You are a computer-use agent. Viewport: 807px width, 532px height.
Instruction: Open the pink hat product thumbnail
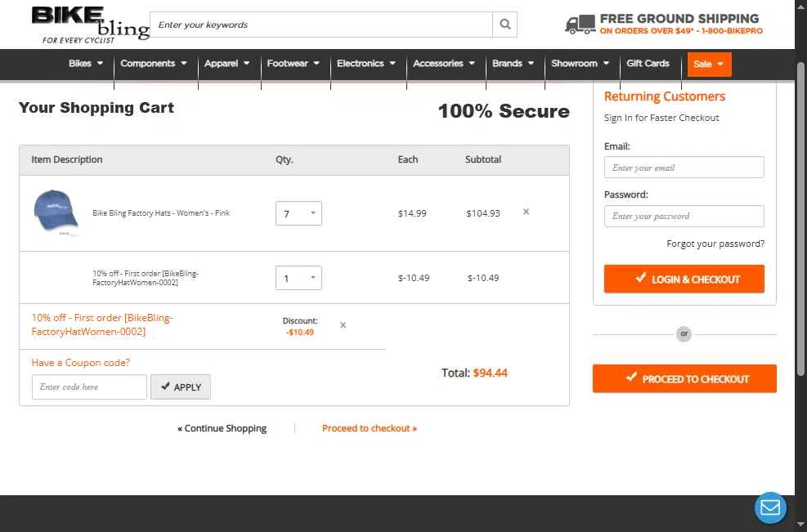tap(56, 213)
